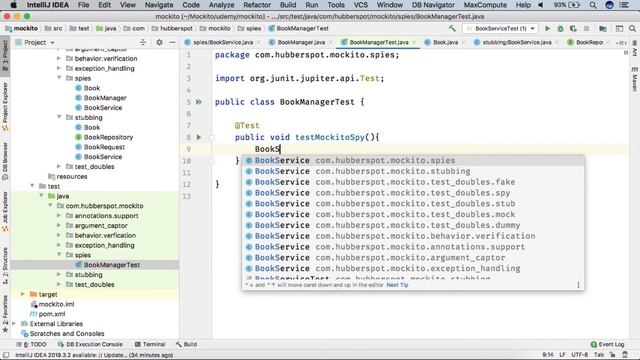The image size is (640, 360).
Task: Hide the Project panel with minus icon
Action: (172, 42)
